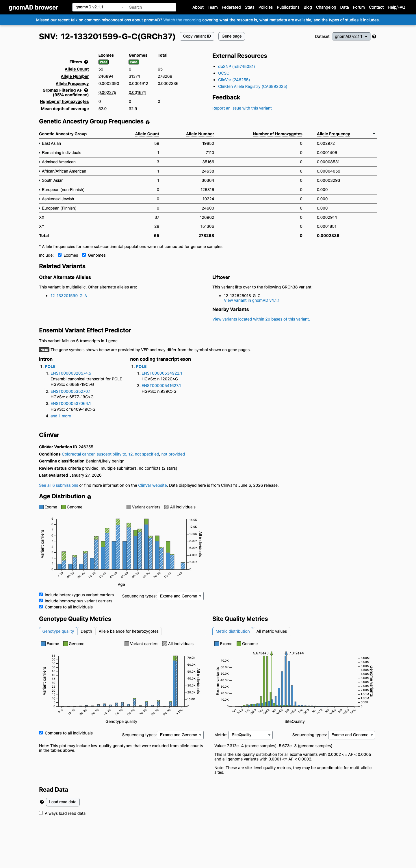
Task: View variants located within 20 bases link
Action: click(261, 319)
